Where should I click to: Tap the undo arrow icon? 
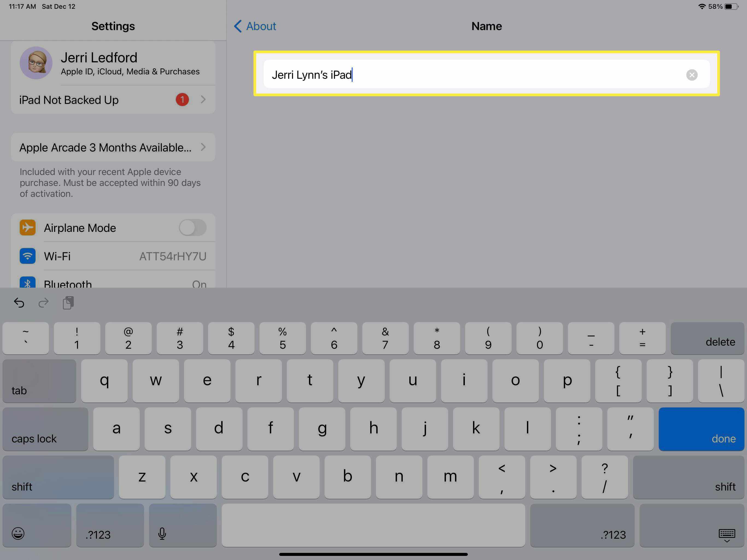click(x=19, y=302)
